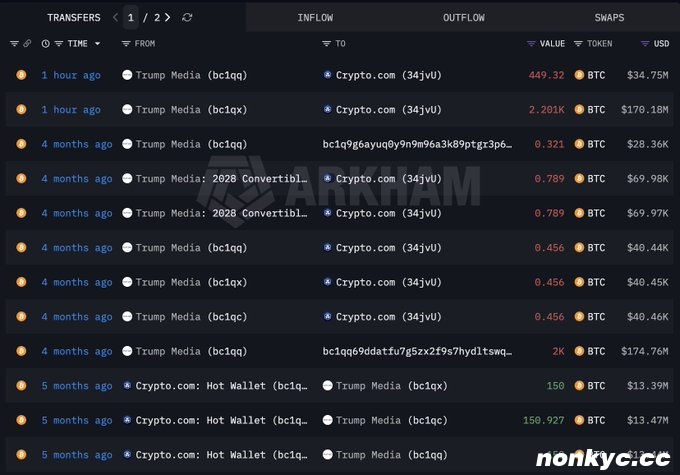
Task: Open the TIME column filter
Action: 59,43
